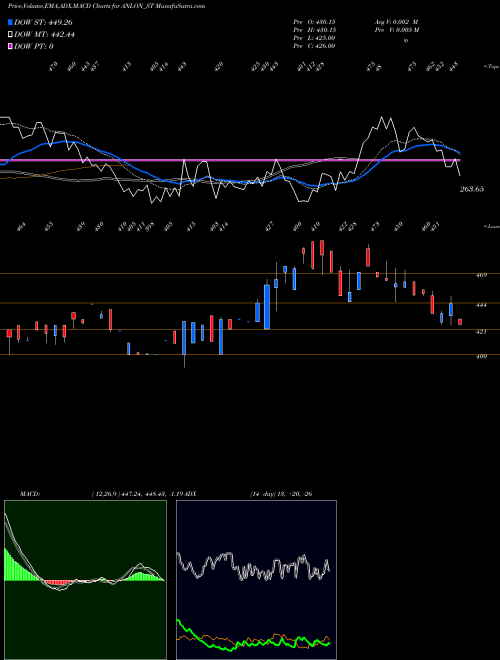Click the 469 price level label
500x660 pixels.
[x=482, y=275]
